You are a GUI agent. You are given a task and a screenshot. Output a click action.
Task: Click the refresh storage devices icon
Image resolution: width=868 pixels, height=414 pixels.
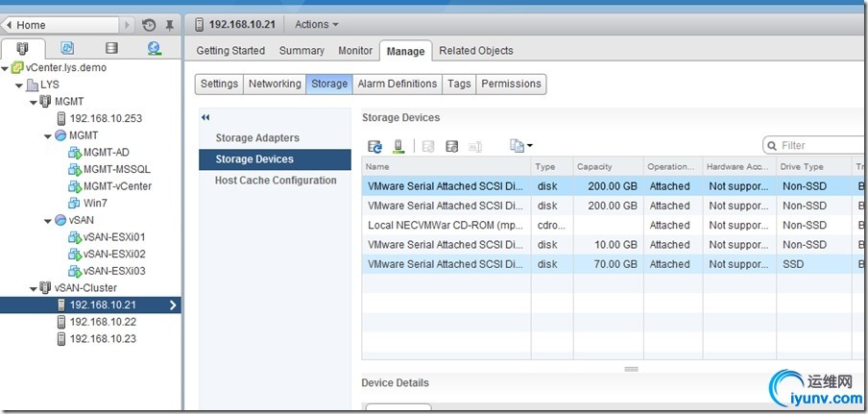pos(375,146)
